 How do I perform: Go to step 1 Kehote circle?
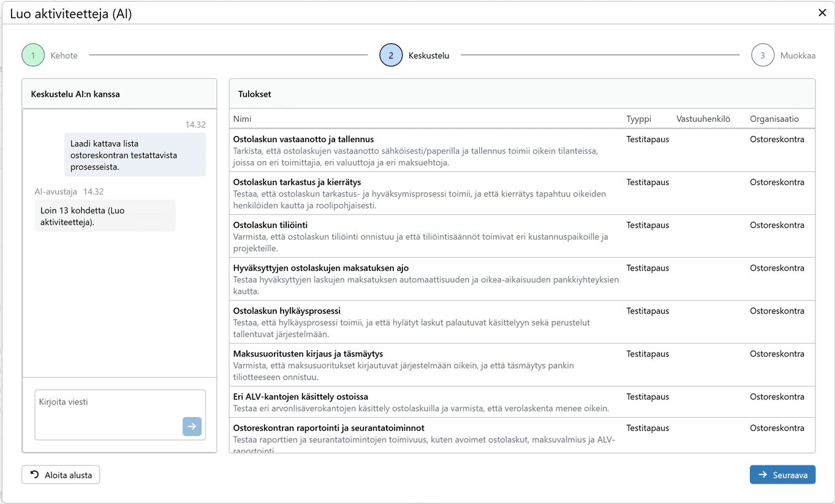tap(33, 55)
